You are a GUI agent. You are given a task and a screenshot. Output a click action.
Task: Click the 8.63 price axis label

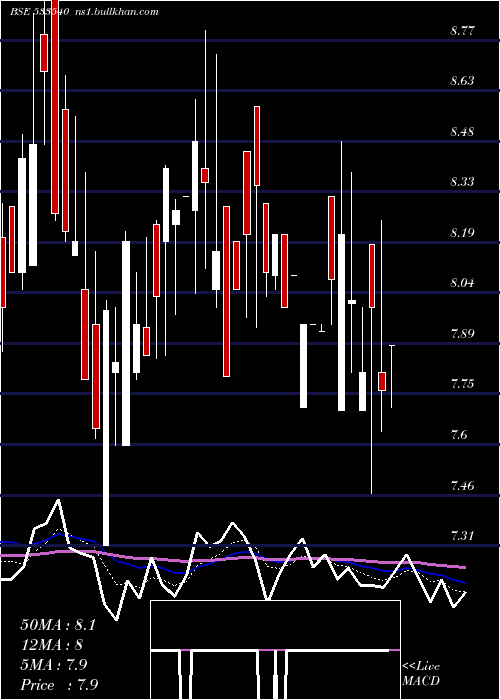pyautogui.click(x=462, y=81)
